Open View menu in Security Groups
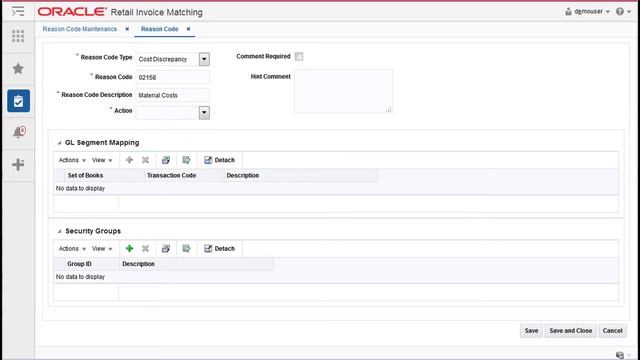The height and width of the screenshot is (360, 640). 102,249
